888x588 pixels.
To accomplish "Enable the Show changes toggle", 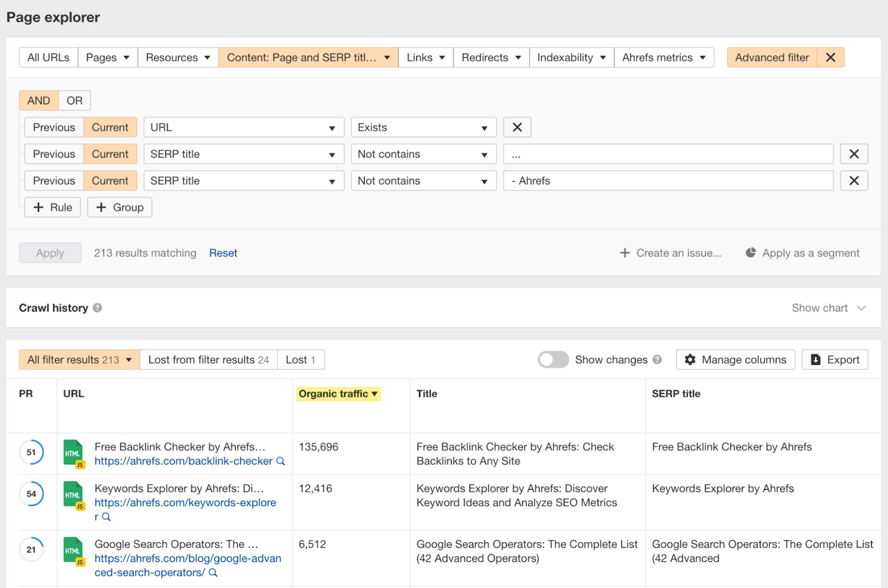I will tap(553, 359).
